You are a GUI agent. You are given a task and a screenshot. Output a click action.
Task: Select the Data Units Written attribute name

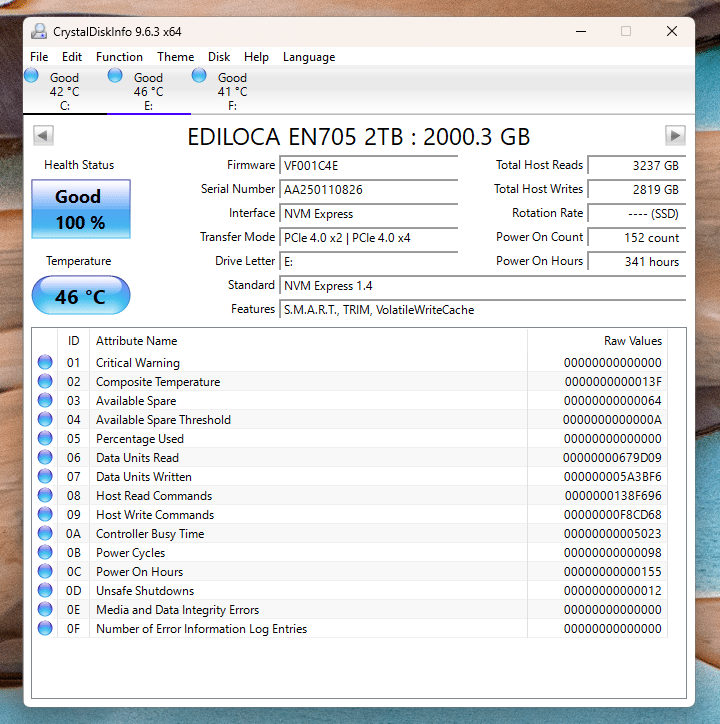pyautogui.click(x=144, y=477)
